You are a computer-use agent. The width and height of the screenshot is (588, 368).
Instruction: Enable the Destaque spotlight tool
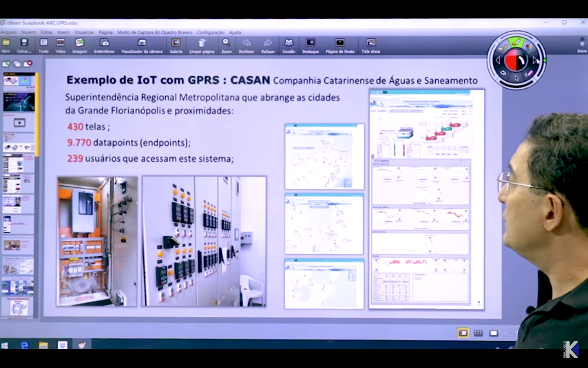click(x=310, y=45)
